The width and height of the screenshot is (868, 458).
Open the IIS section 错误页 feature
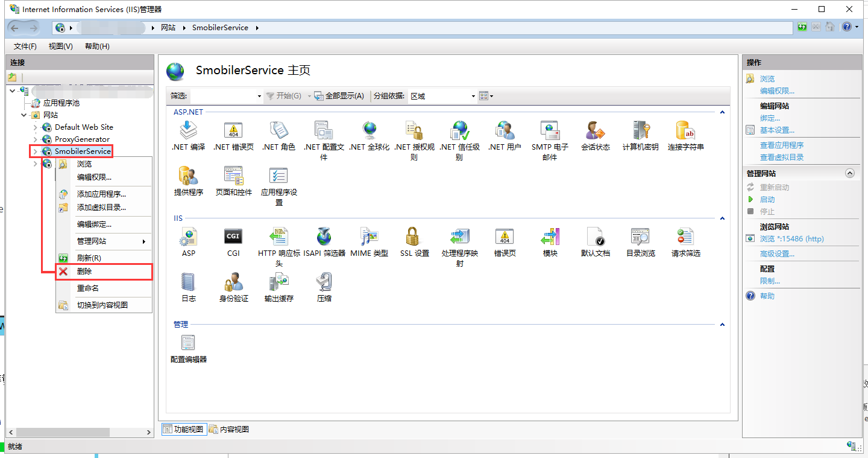[x=505, y=242]
